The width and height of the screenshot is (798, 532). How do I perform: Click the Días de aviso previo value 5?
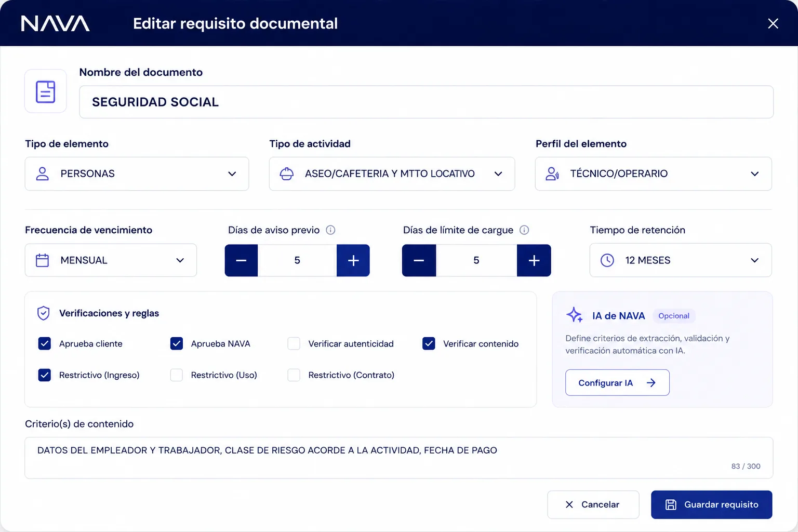(x=297, y=260)
